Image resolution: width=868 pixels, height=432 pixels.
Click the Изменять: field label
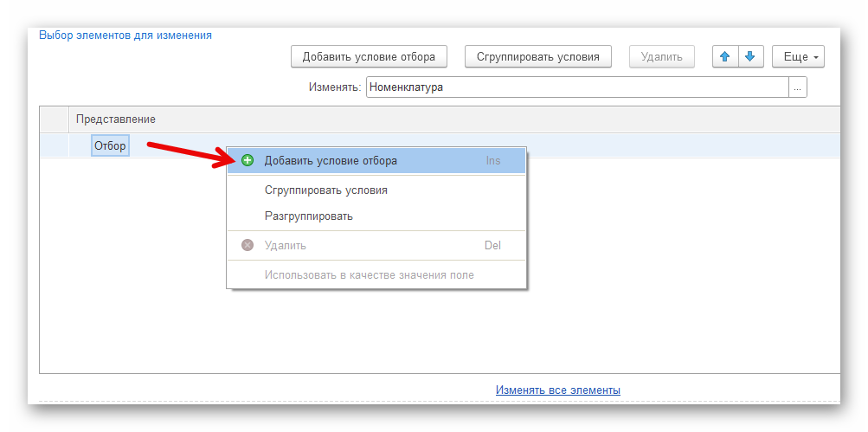(335, 87)
